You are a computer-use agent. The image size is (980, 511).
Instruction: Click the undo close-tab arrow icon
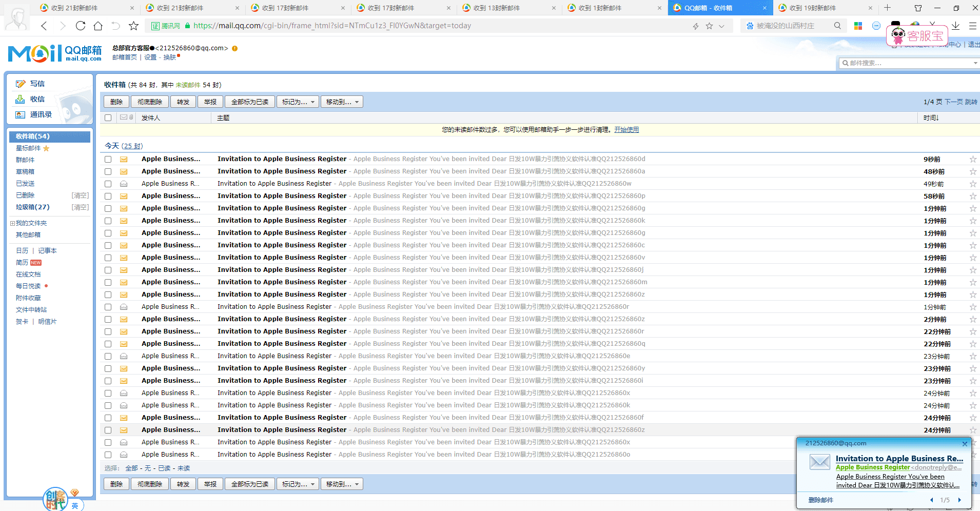116,26
